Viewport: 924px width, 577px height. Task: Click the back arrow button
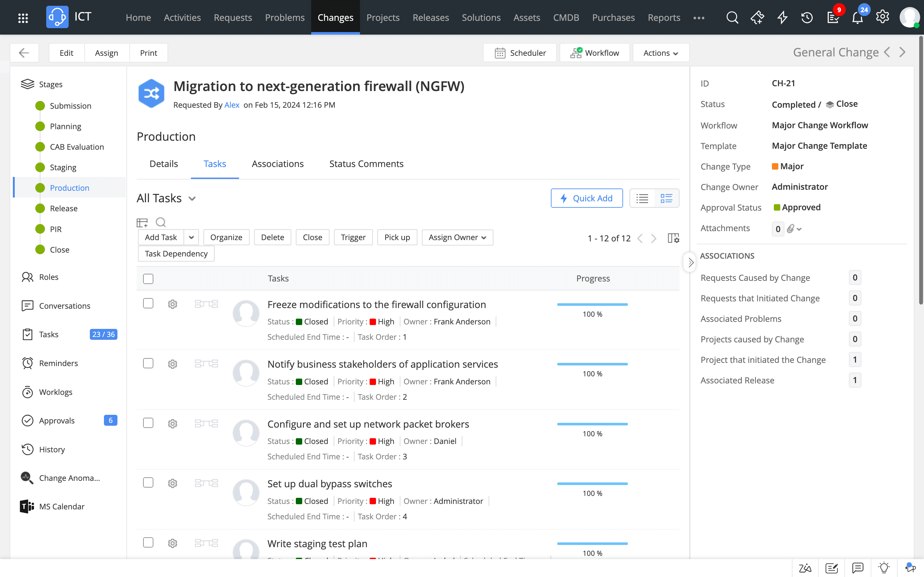click(x=24, y=53)
